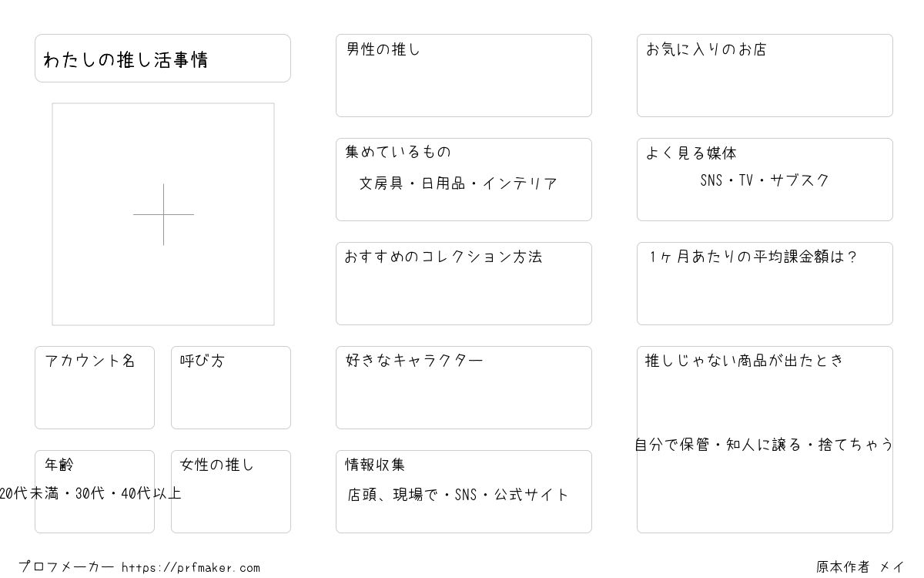Click the 情報収集 heading
This screenshot has height=578, width=924.
tap(375, 465)
